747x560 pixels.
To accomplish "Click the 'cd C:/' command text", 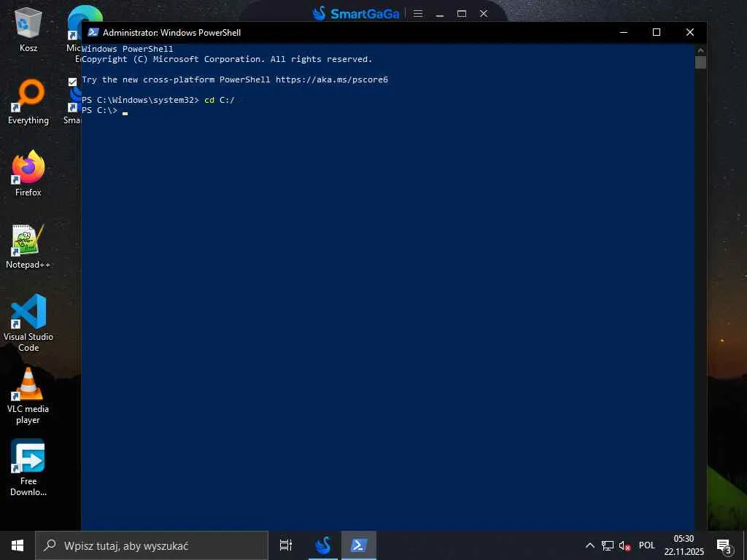I will point(219,100).
